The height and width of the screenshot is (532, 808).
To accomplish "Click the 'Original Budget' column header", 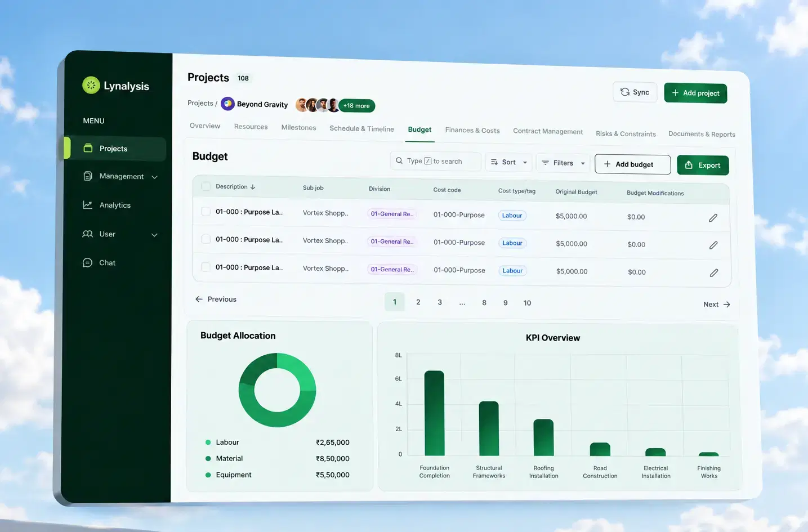I will tap(577, 192).
